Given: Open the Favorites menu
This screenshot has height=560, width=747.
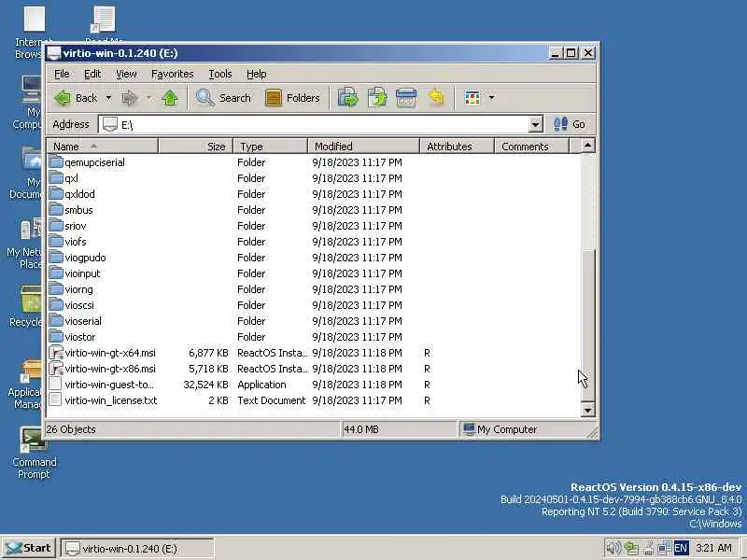Looking at the screenshot, I should 173,74.
